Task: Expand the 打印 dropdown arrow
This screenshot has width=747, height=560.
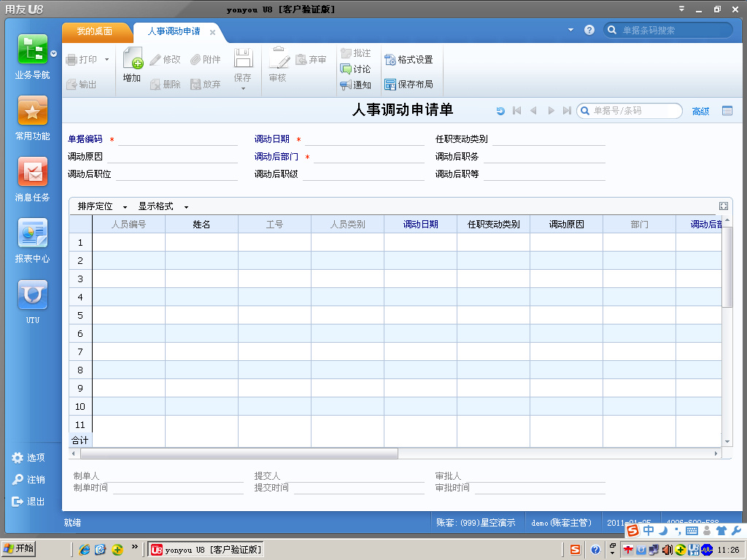Action: pyautogui.click(x=107, y=60)
